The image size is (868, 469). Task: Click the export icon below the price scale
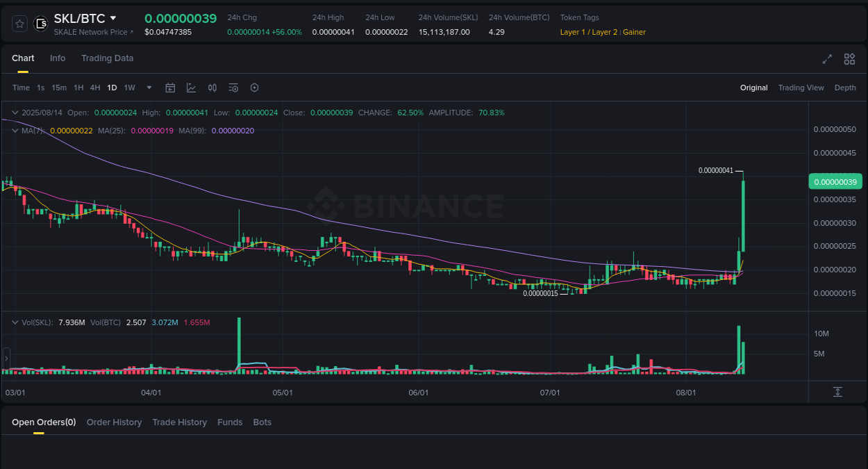point(839,392)
